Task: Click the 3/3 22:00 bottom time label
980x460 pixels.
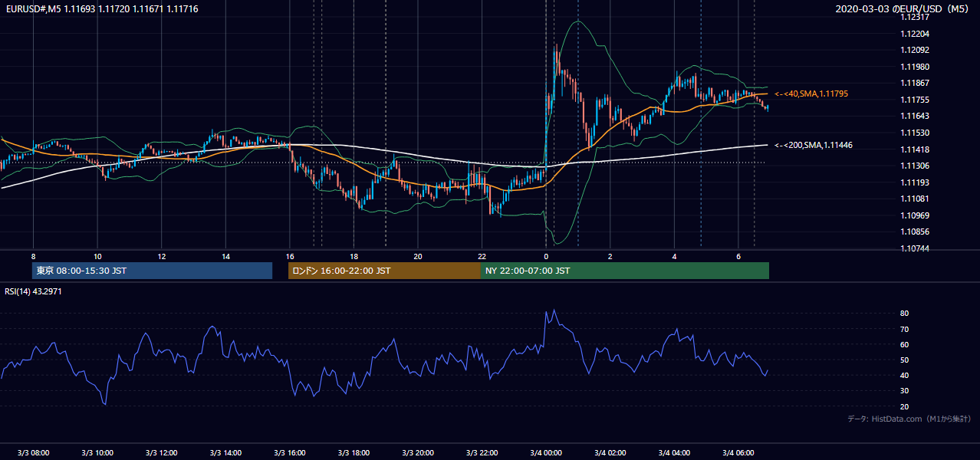Action: 482,452
